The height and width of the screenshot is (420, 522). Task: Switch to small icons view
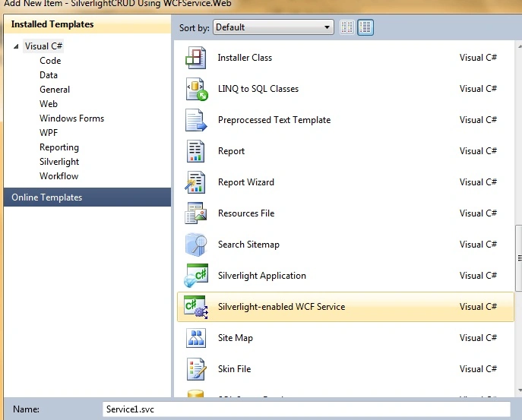coord(347,27)
